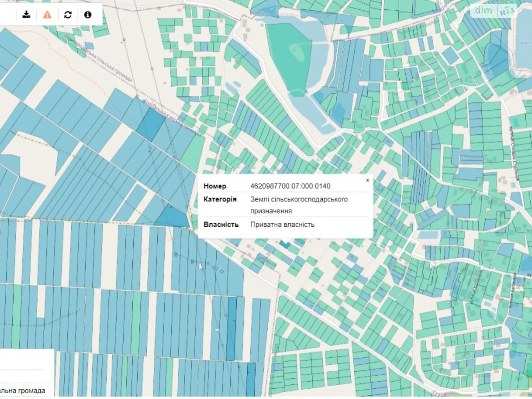
Task: Click the download icon in the toolbar
Action: 27,15
